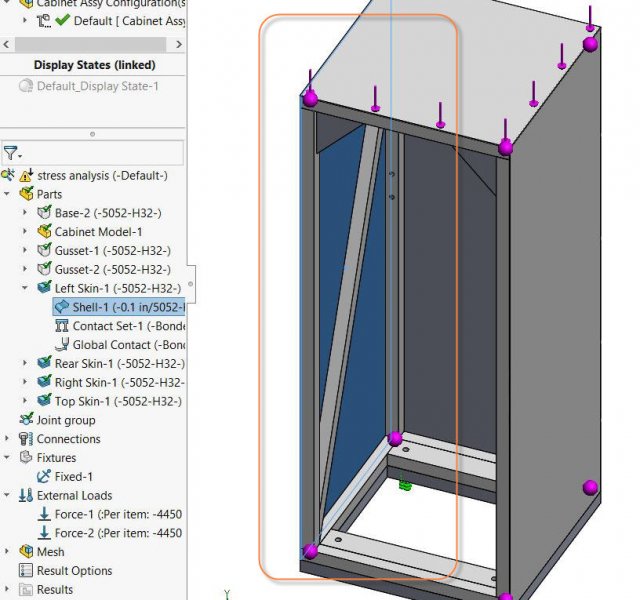The image size is (640, 600).
Task: Select Force-1 per item -4450 load
Action: coord(118,514)
